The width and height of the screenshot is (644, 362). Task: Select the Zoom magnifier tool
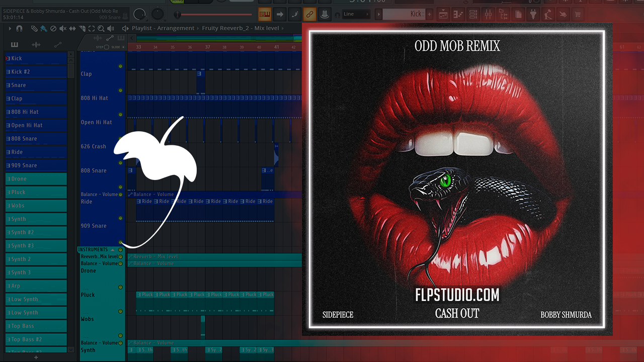(x=101, y=29)
